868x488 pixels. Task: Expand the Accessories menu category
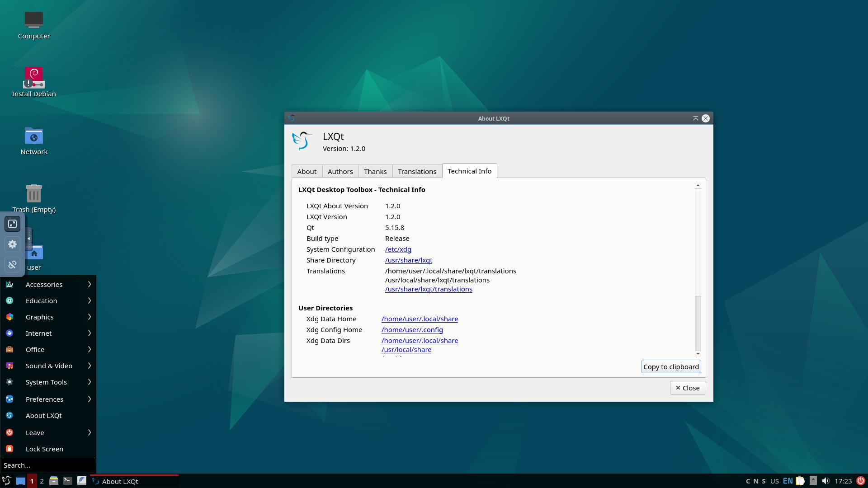(x=48, y=284)
